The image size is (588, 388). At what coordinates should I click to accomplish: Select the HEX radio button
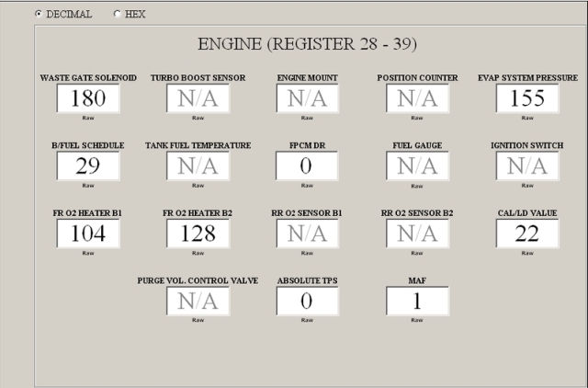point(118,14)
